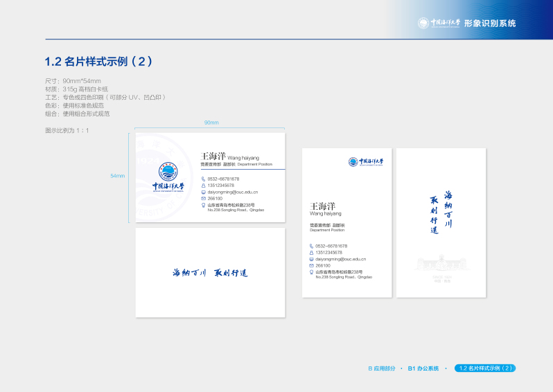This screenshot has height=392, width=553.
Task: Click the 90mm width dimension label
Action: [x=211, y=123]
